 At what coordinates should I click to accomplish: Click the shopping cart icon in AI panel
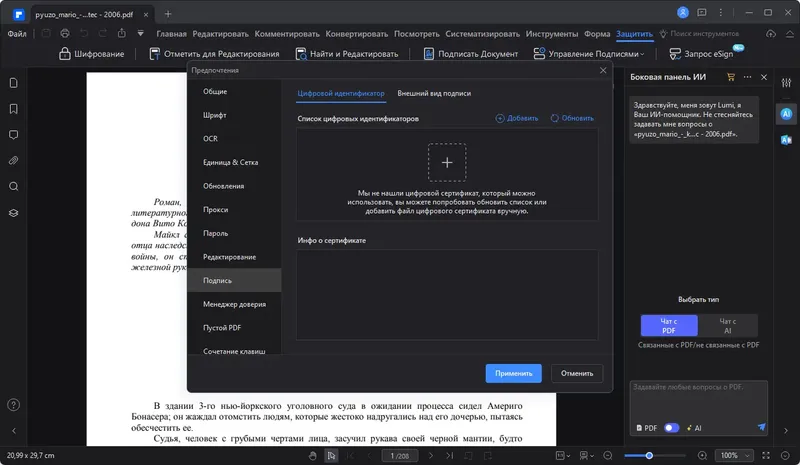(731, 77)
